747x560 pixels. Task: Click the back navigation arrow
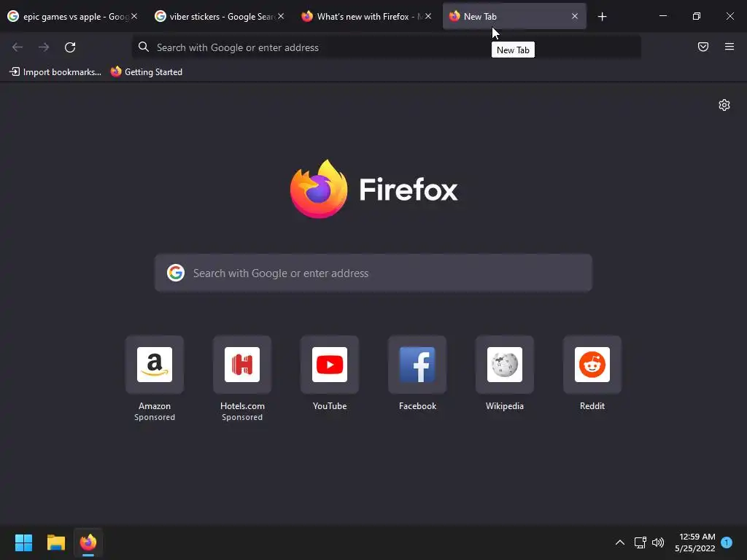[x=18, y=47]
